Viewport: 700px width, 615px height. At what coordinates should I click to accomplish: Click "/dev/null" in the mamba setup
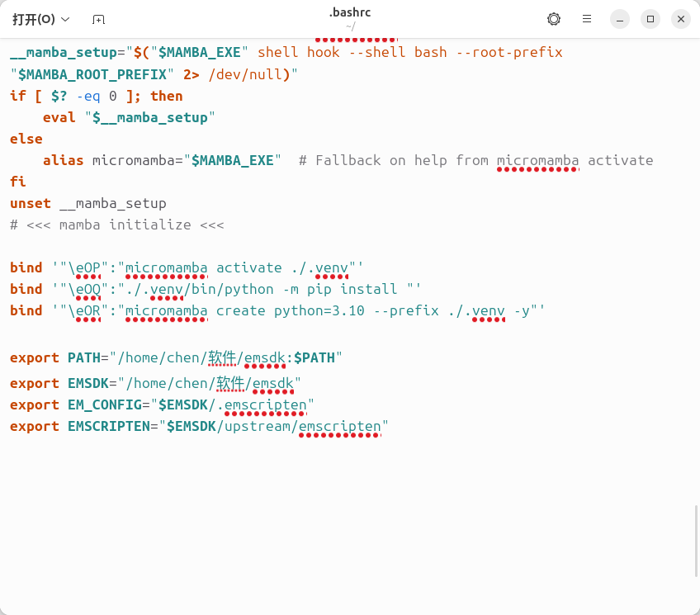click(245, 74)
